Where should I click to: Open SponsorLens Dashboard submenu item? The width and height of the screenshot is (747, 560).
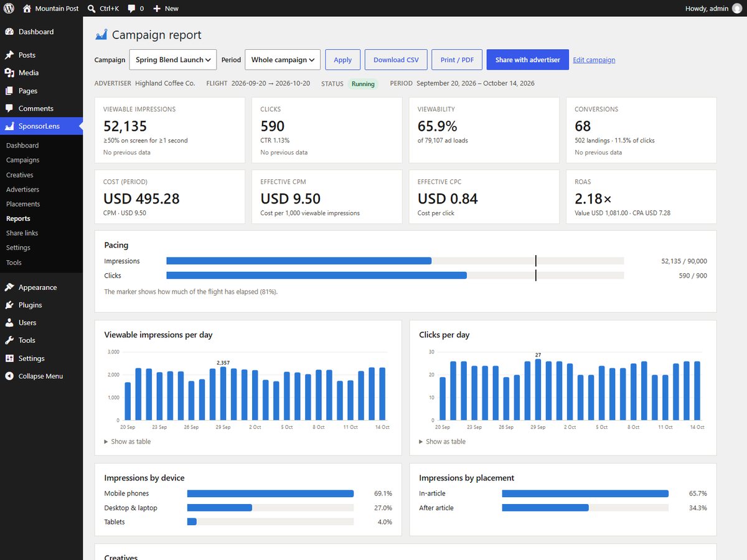coord(22,146)
